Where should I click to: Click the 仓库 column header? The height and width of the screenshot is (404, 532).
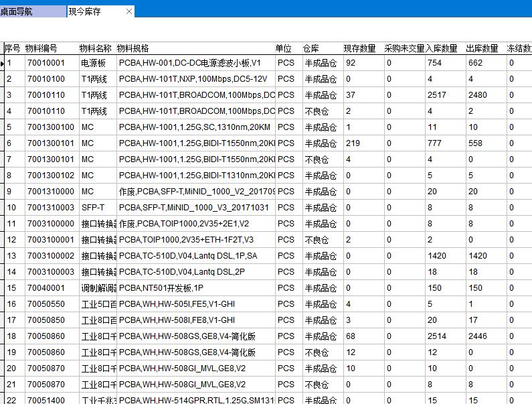312,48
